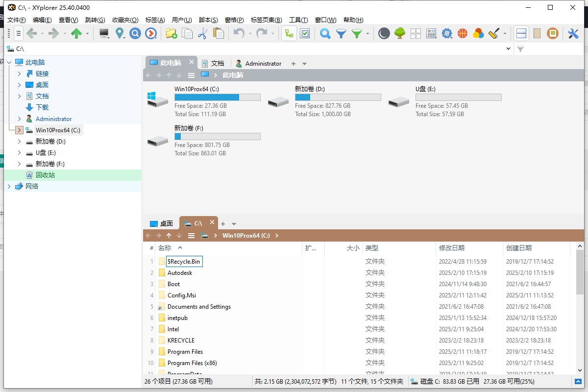The height and width of the screenshot is (392, 588).
Task: Go forward using the toolbar right arrow
Action: (53, 33)
